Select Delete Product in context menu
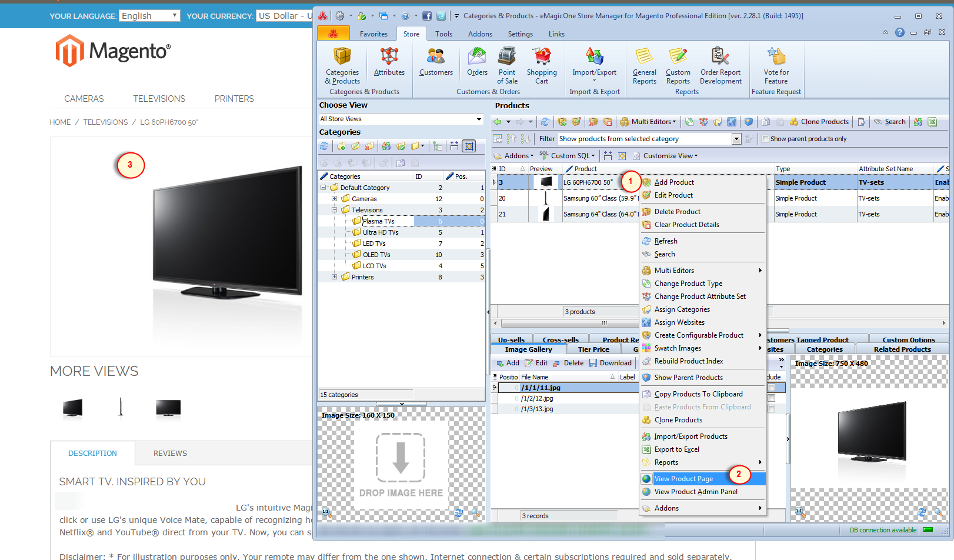Viewport: 954px width, 560px height. 702,212
